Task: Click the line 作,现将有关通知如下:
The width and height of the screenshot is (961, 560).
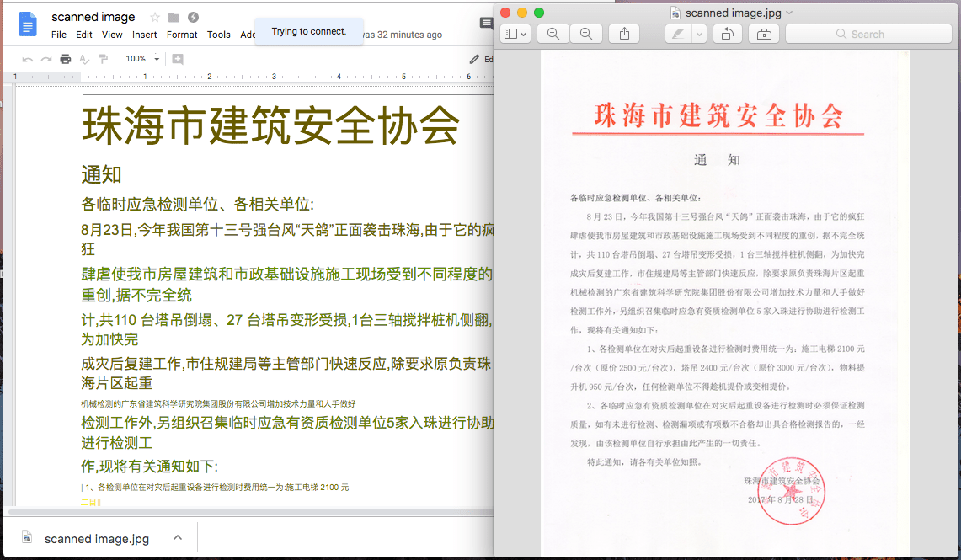Action: coord(150,467)
